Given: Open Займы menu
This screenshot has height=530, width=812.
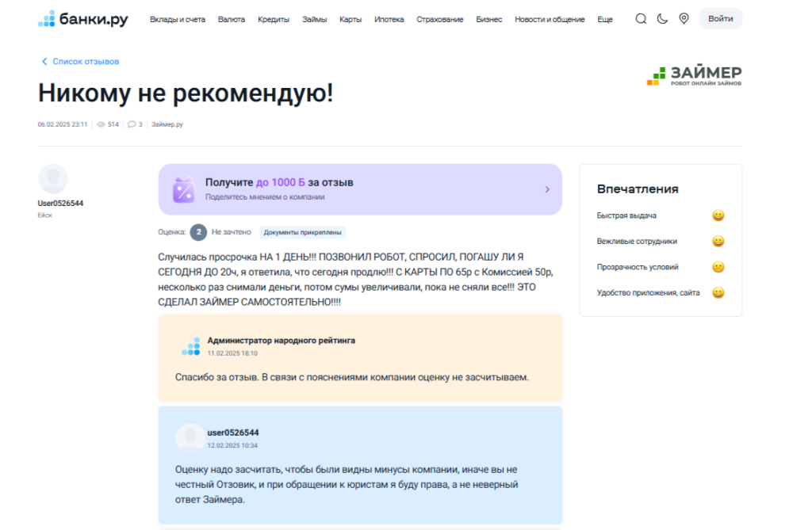Looking at the screenshot, I should pyautogui.click(x=314, y=19).
